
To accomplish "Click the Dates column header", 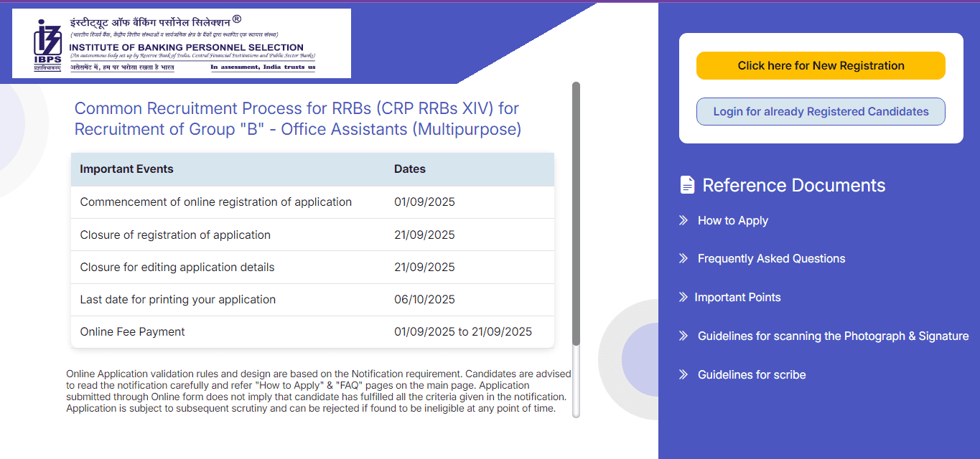I will [410, 169].
